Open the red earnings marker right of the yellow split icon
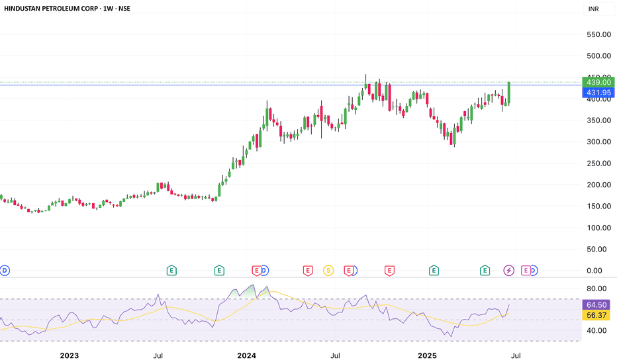 (x=348, y=270)
